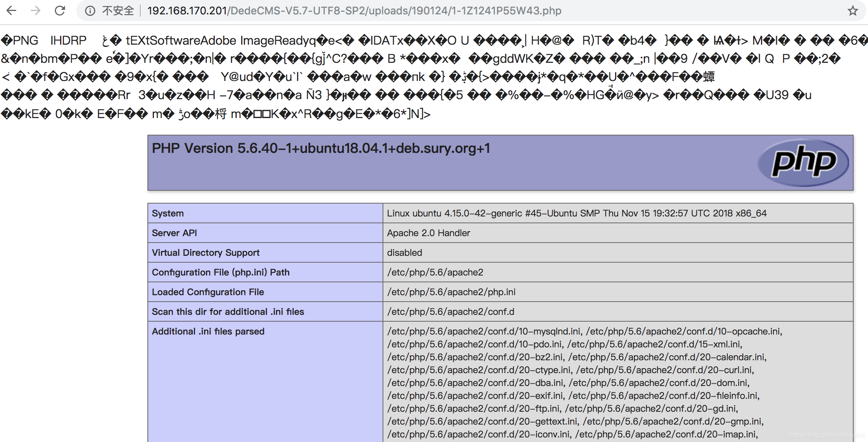Click the 不安全 security label
The image size is (868, 442).
pyautogui.click(x=118, y=11)
